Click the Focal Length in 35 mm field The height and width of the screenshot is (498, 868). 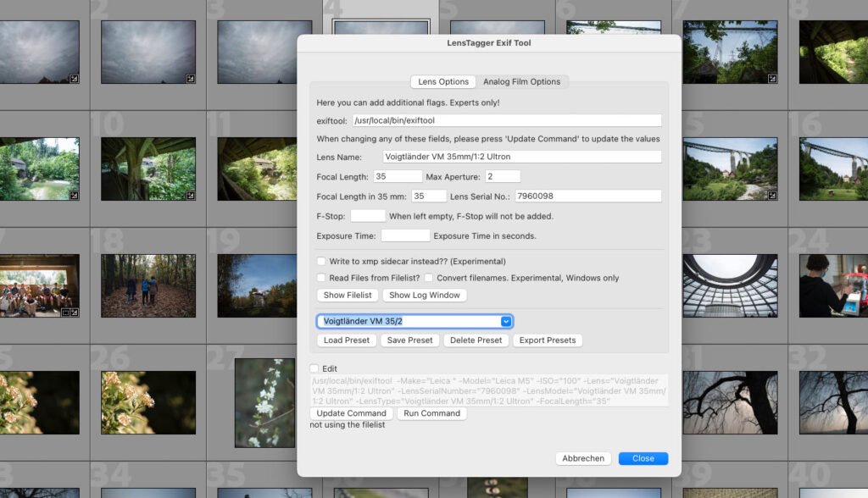428,196
